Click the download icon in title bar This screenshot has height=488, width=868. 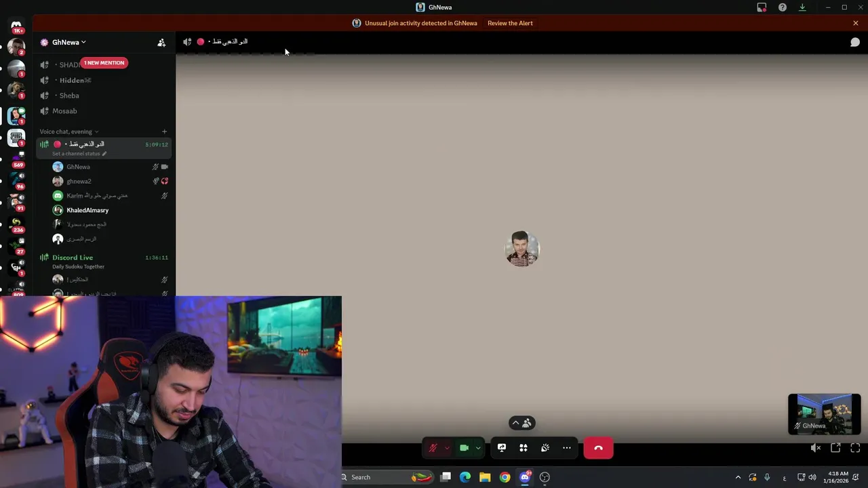(802, 7)
